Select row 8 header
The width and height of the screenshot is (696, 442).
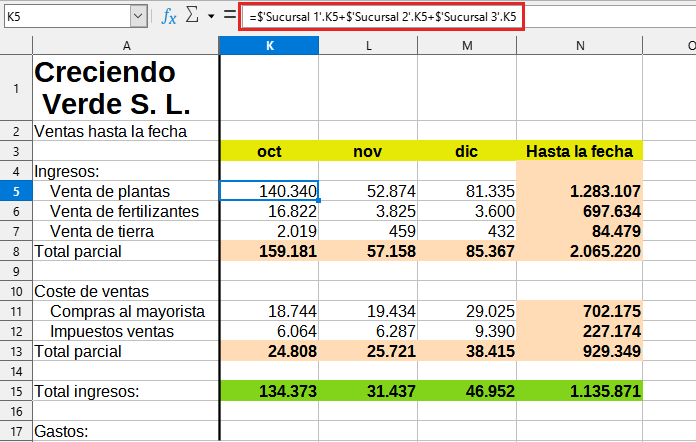pos(16,251)
